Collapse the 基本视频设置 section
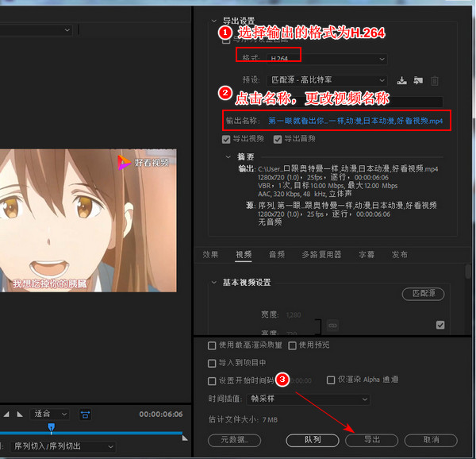The width and height of the screenshot is (476, 459). coord(214,282)
